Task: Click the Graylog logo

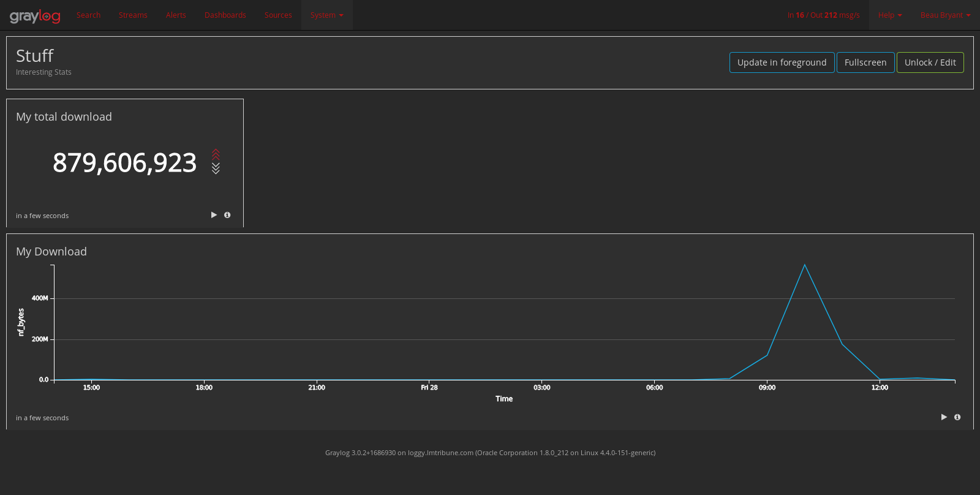Action: pos(35,16)
